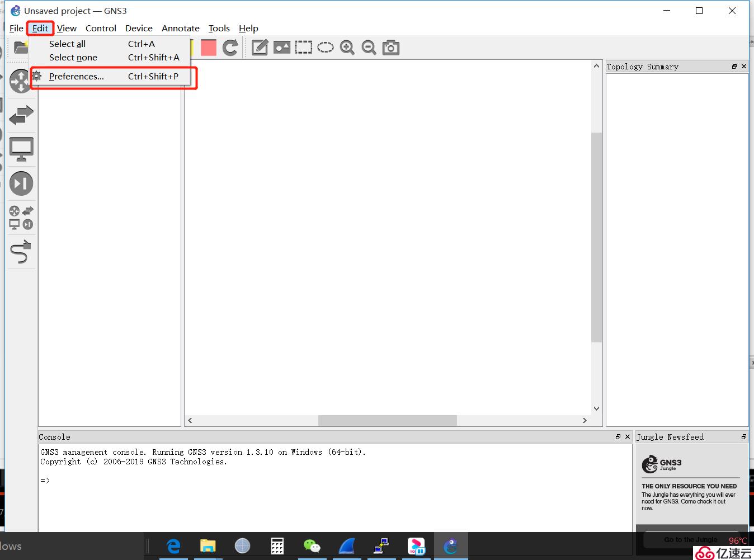
Task: Select the draw rectangle tool
Action: pyautogui.click(x=303, y=48)
